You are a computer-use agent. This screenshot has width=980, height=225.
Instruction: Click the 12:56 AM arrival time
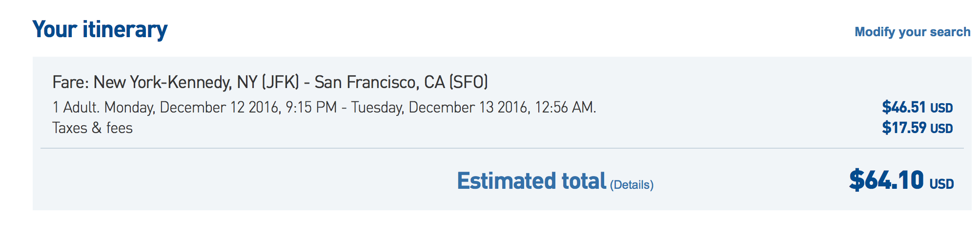pyautogui.click(x=565, y=107)
